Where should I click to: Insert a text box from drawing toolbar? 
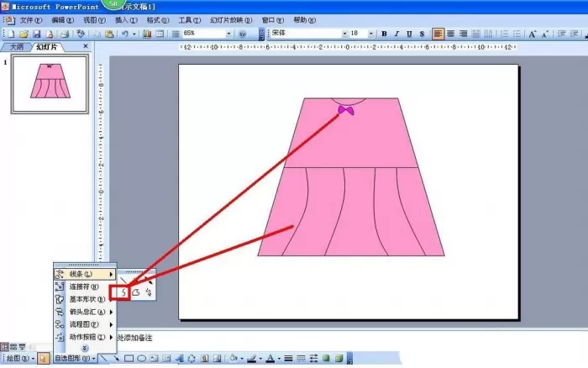154,359
